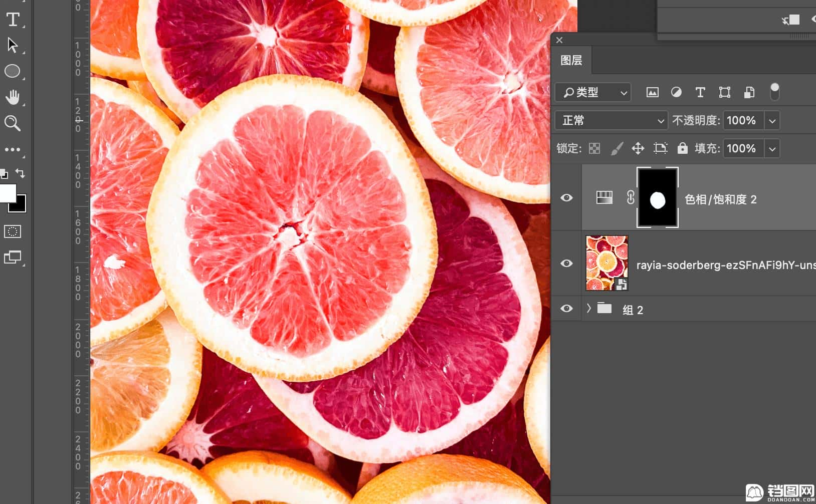This screenshot has width=816, height=504.
Task: Filter layers by smart objects
Action: coord(749,92)
